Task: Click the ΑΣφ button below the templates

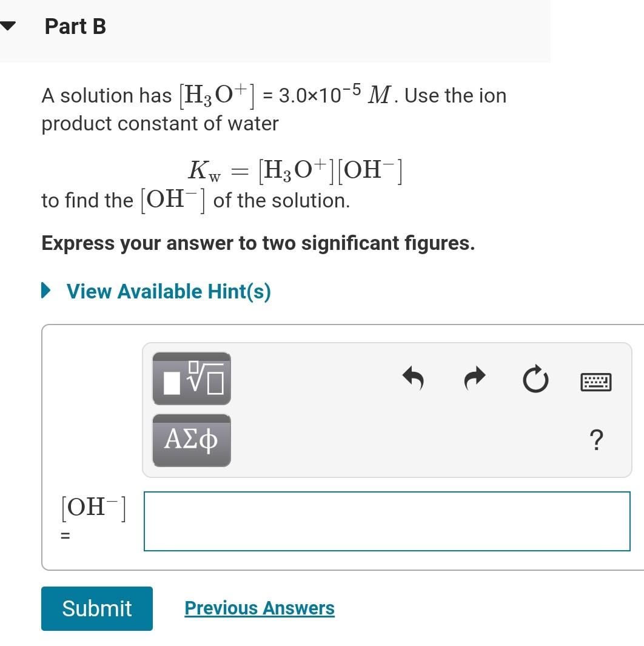Action: [191, 440]
